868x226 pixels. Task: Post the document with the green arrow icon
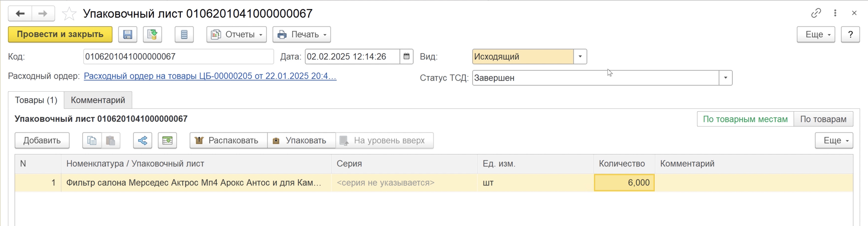tap(152, 34)
